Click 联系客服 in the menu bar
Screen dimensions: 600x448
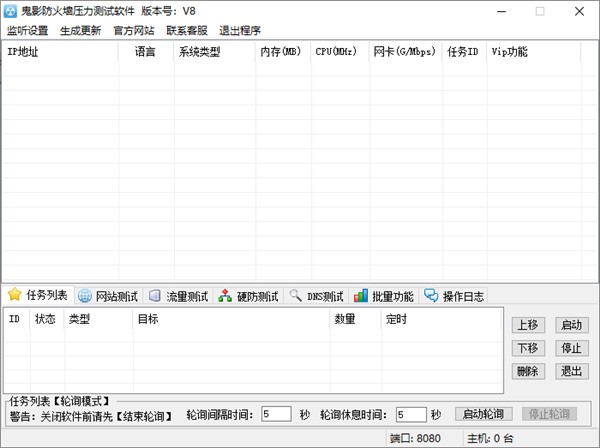pos(187,30)
